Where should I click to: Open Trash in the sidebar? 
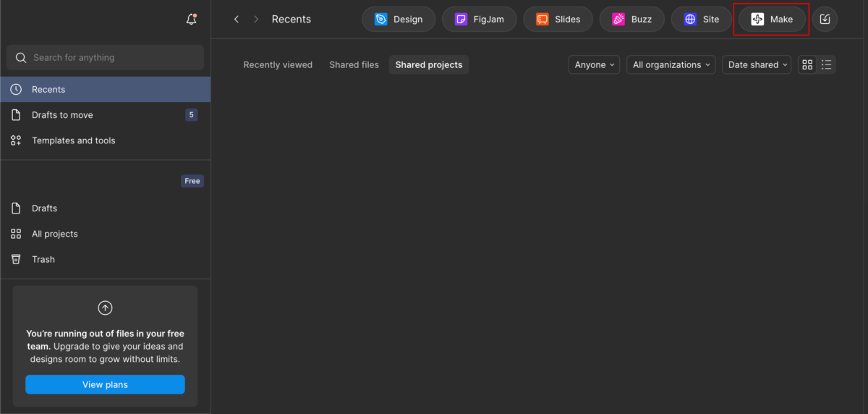point(43,259)
